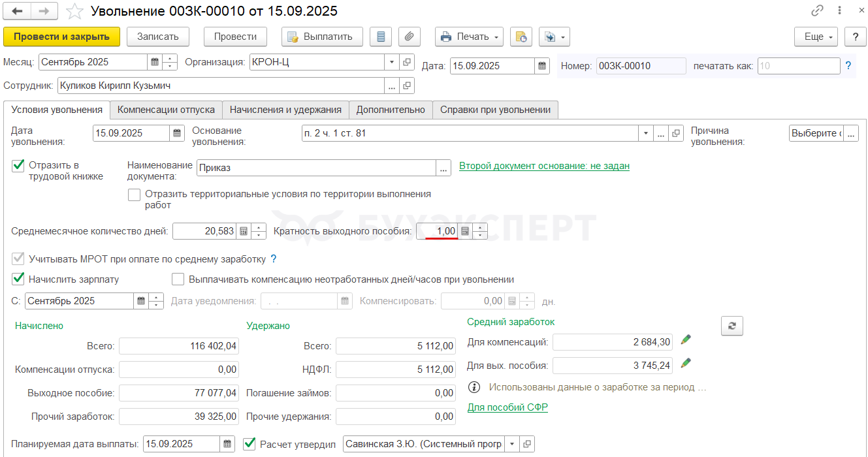This screenshot has height=457, width=868.
Task: Open calendar for Дата увольнения field
Action: [x=177, y=133]
